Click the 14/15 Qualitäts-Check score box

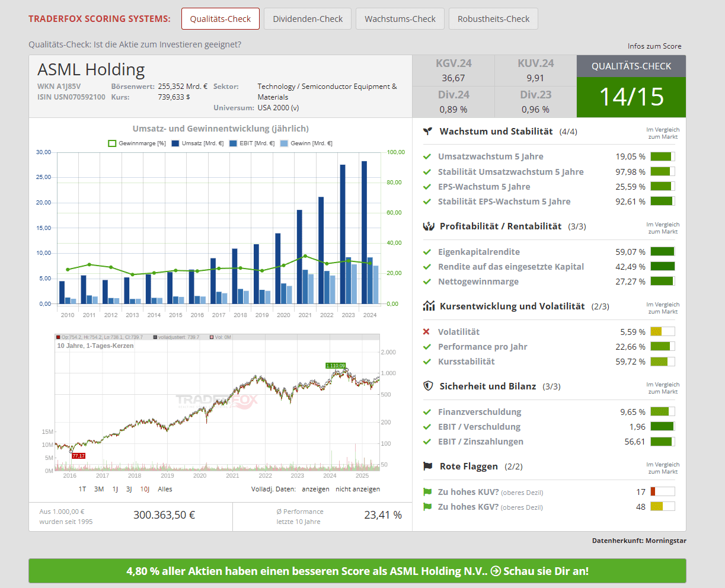point(631,97)
